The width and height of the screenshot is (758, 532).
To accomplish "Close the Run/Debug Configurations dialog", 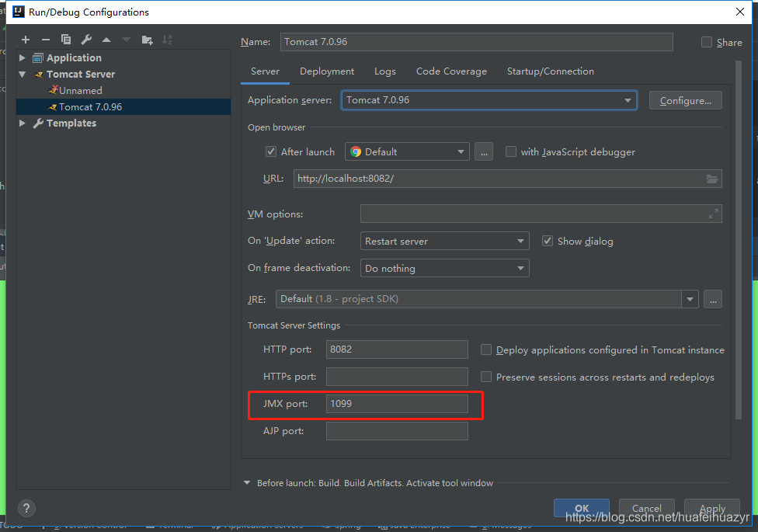I will point(739,12).
